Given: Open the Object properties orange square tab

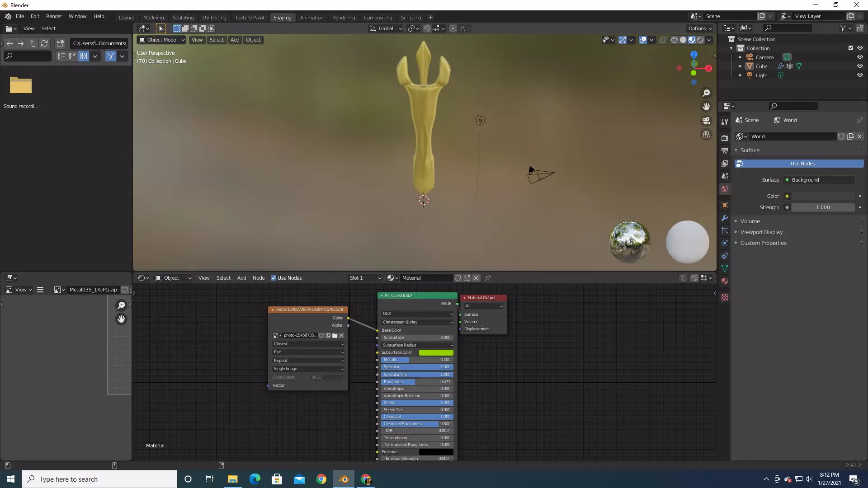Looking at the screenshot, I should click(x=725, y=205).
